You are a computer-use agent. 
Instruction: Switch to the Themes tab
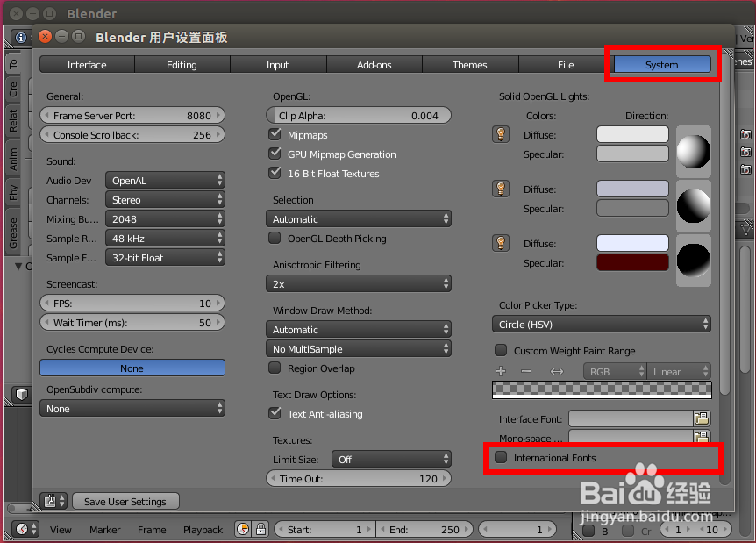tap(470, 64)
